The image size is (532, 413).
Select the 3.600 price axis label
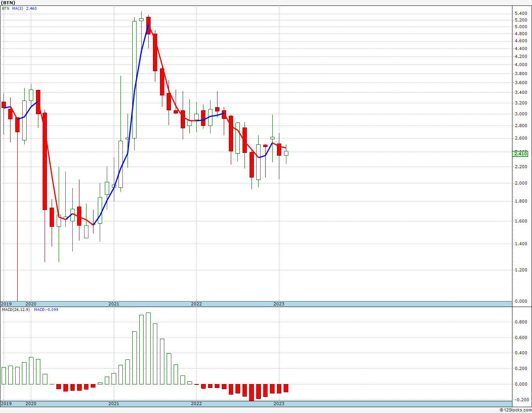[x=521, y=83]
